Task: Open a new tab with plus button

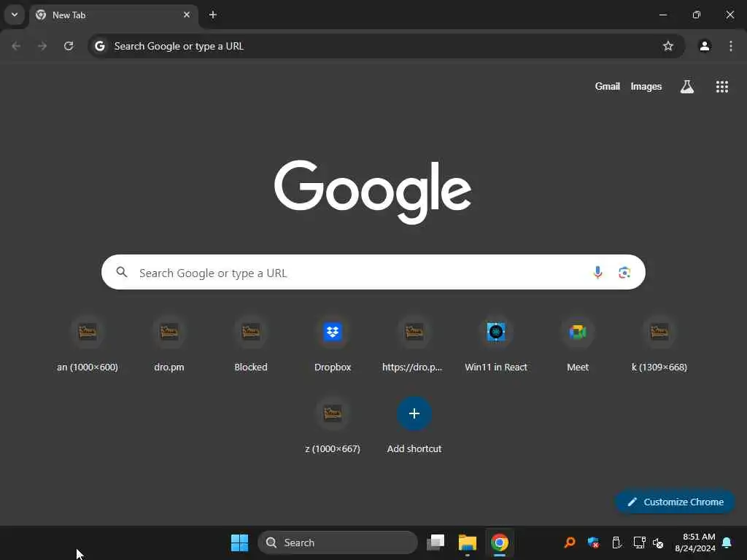Action: tap(213, 15)
